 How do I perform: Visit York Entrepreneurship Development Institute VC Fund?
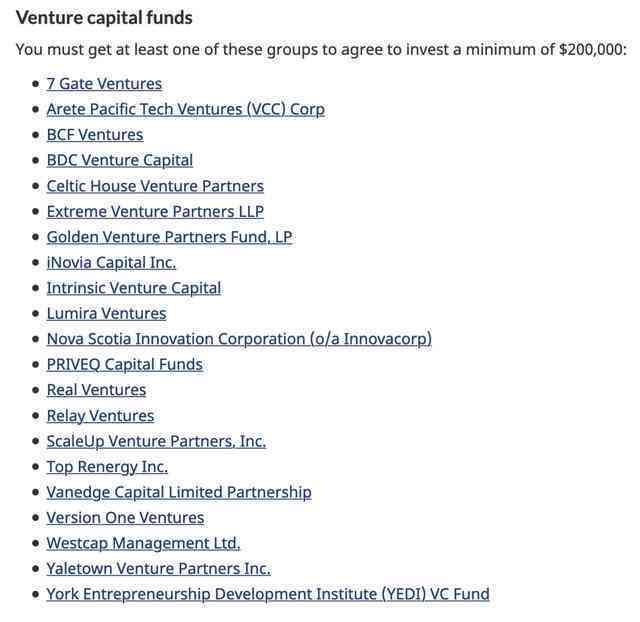pos(268,594)
